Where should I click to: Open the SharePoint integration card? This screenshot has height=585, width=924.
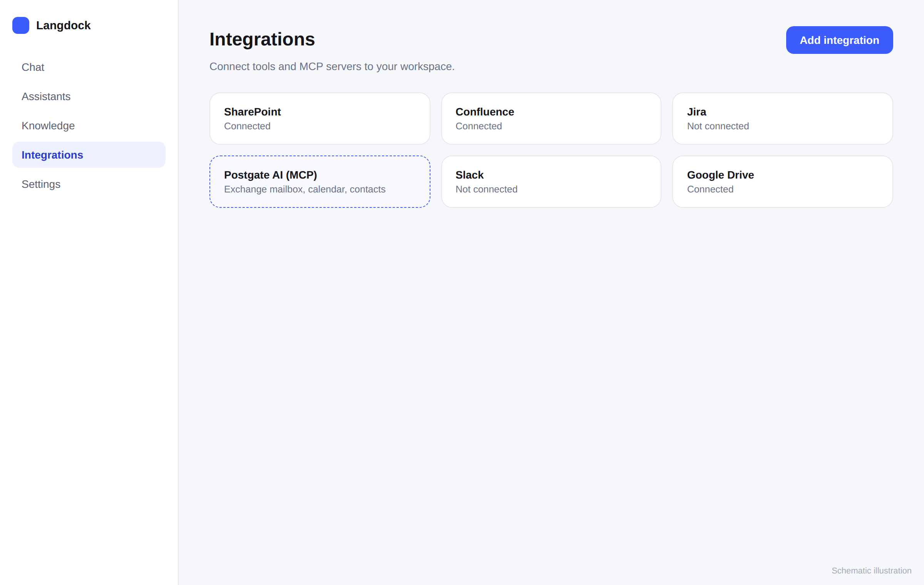(320, 119)
